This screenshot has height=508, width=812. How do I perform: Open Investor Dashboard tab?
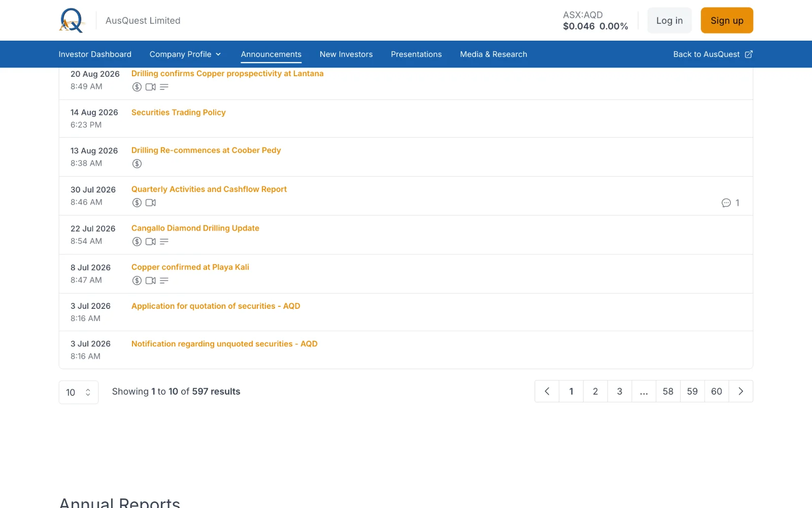pyautogui.click(x=95, y=54)
